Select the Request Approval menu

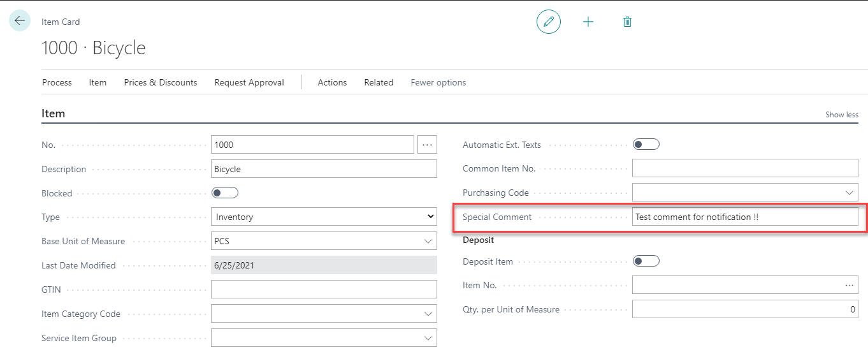pyautogui.click(x=249, y=82)
